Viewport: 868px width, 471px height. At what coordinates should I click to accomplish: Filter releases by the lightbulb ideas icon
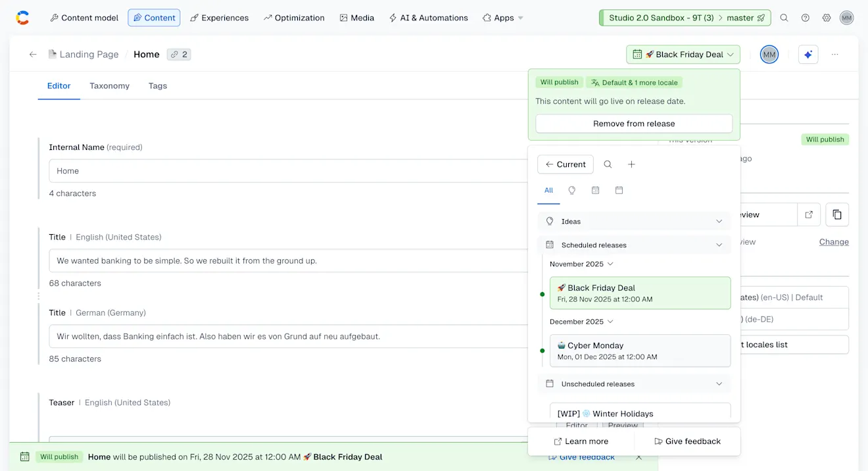click(x=571, y=190)
